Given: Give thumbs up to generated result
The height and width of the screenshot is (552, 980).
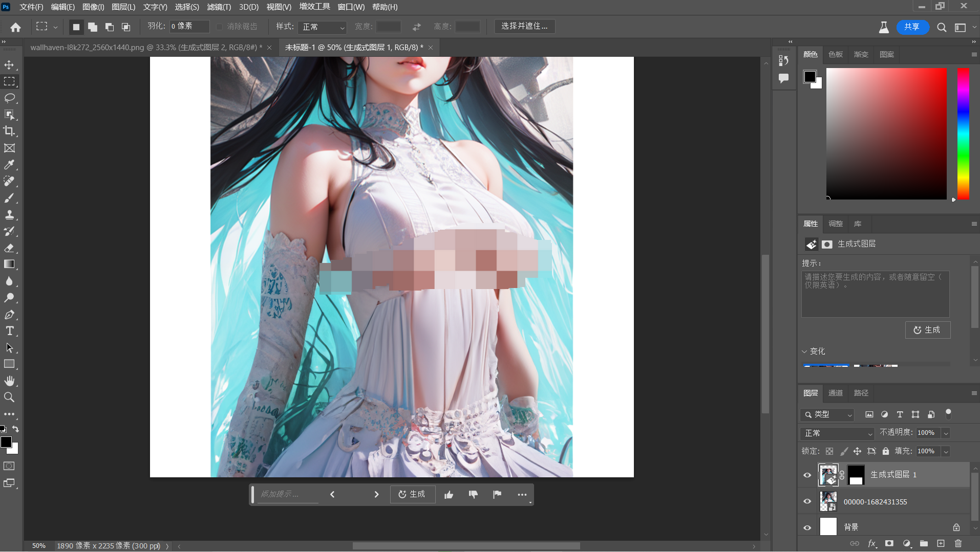Looking at the screenshot, I should 449,494.
